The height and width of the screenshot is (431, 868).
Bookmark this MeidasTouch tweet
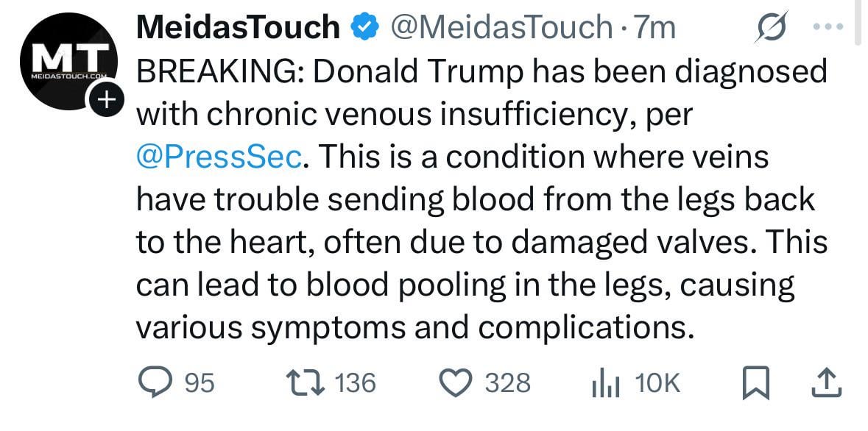[x=755, y=383]
